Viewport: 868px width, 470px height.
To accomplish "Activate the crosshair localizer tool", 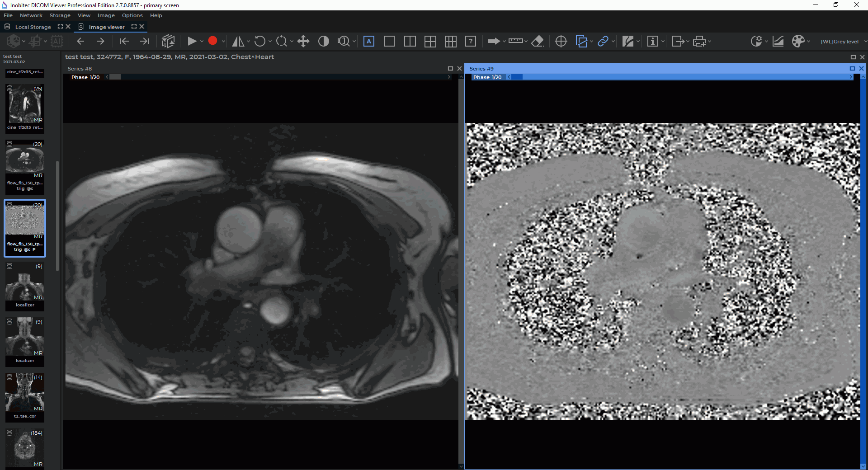I will coord(561,41).
